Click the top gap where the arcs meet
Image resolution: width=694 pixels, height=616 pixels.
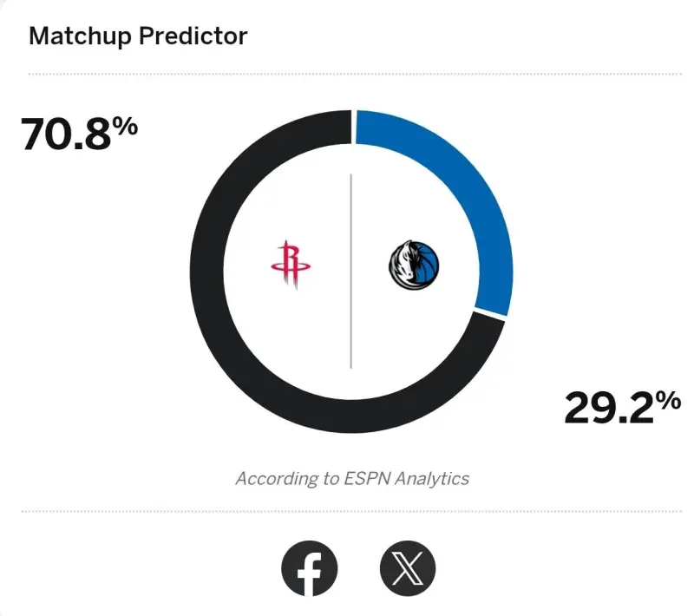(x=352, y=127)
